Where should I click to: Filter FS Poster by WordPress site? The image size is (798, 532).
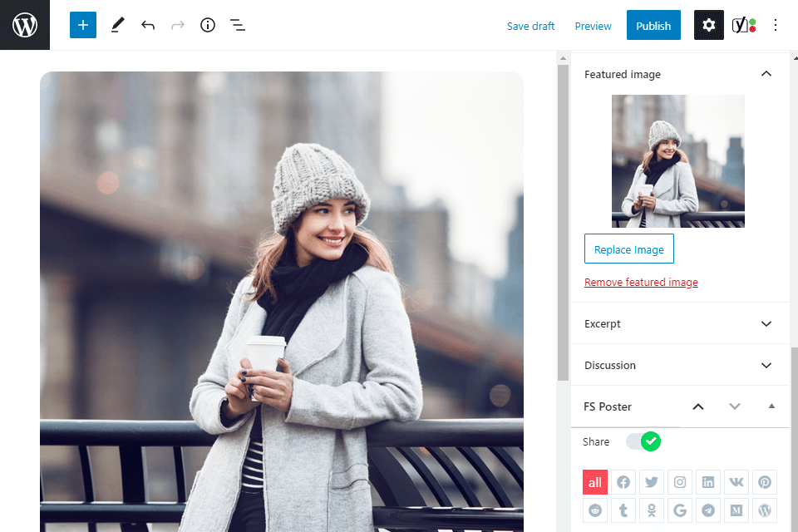coord(765,510)
